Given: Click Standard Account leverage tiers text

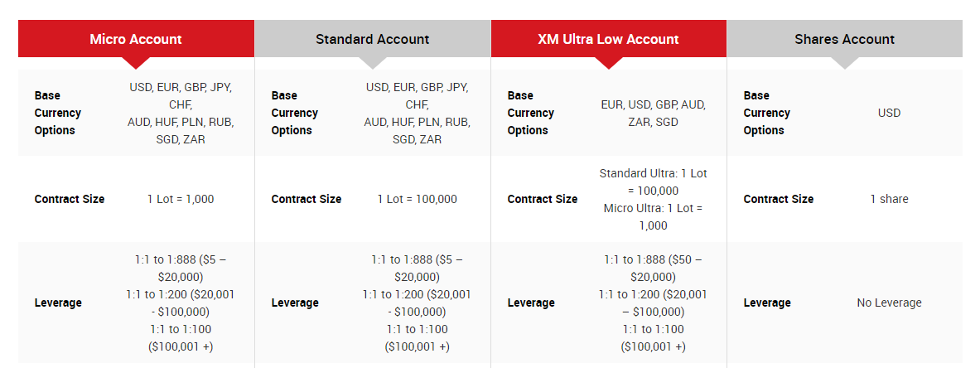Looking at the screenshot, I should tap(417, 303).
